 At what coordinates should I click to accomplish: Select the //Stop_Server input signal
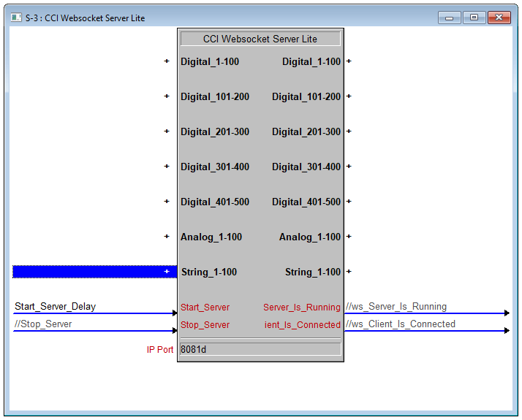43,324
